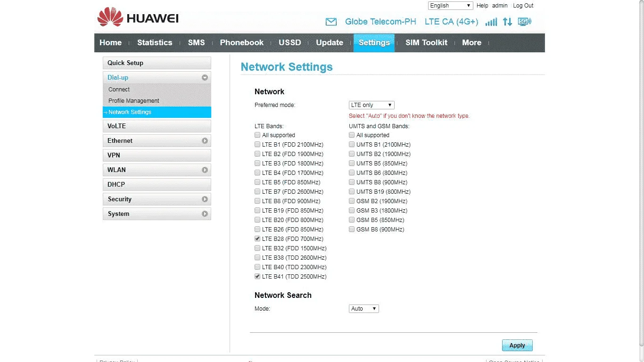Enable LTE B19 (FDD 850MHz) checkbox

tap(257, 211)
